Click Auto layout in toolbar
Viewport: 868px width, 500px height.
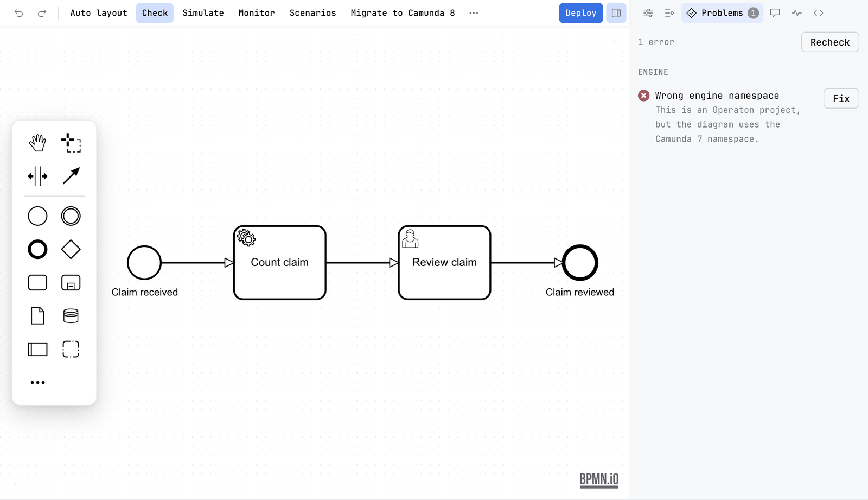tap(99, 13)
